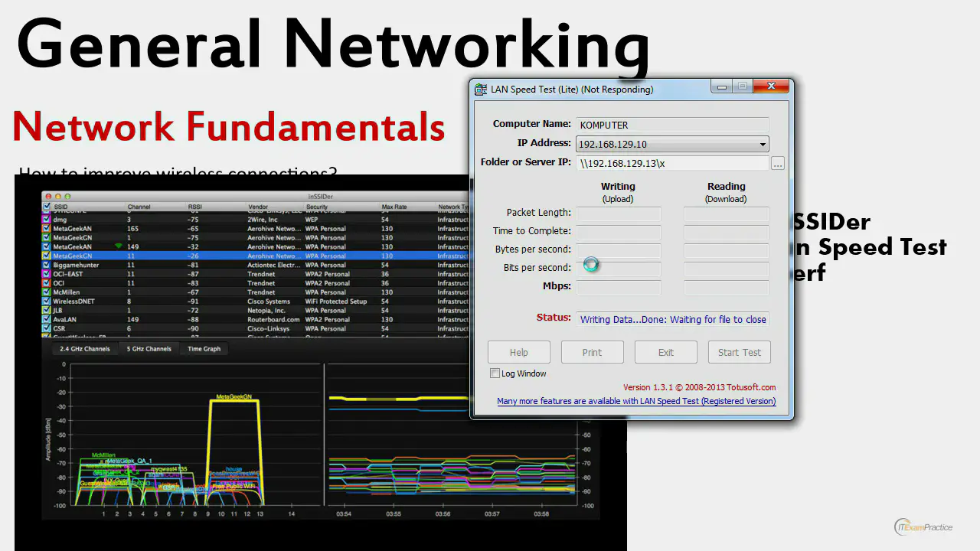This screenshot has height=551, width=980.
Task: Uncheck the WirelessDNET network checkbox
Action: [x=47, y=302]
